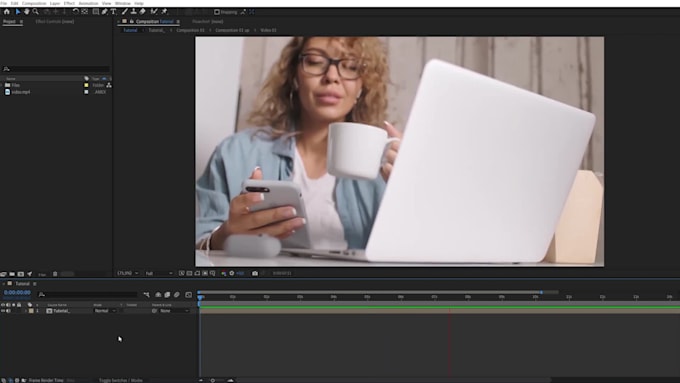680x383 pixels.
Task: Open the composition mini-flowchart icon
Action: (x=147, y=295)
